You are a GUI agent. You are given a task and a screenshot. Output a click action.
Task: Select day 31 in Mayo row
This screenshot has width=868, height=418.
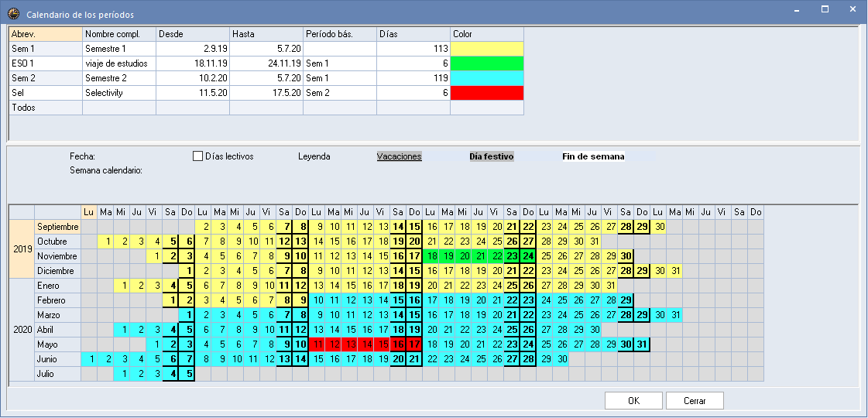(642, 344)
